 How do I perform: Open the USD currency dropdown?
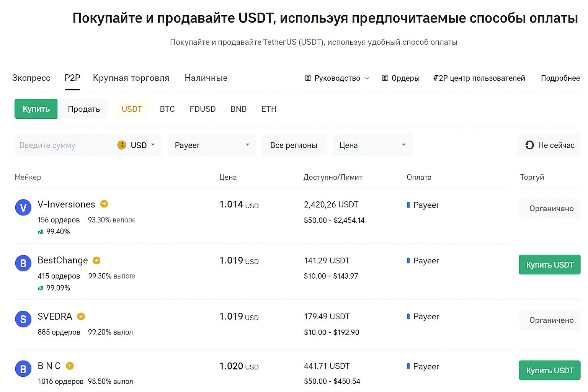tap(142, 145)
